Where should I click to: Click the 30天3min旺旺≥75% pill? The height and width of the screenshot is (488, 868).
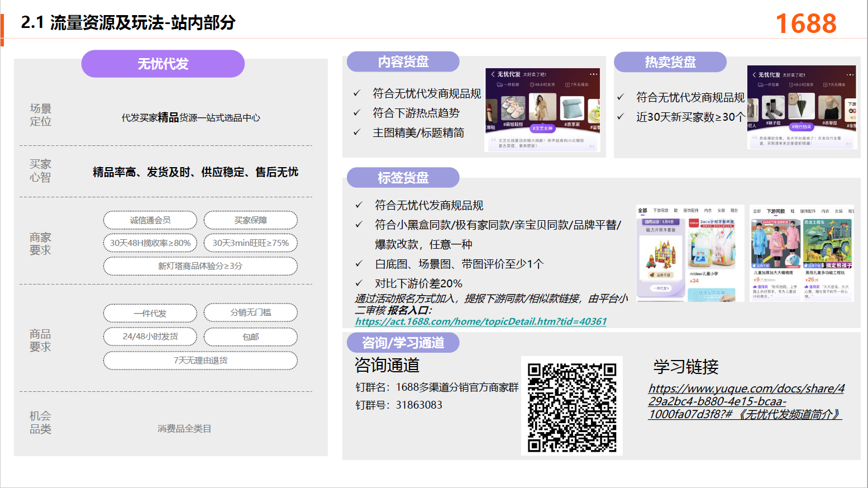click(x=251, y=243)
